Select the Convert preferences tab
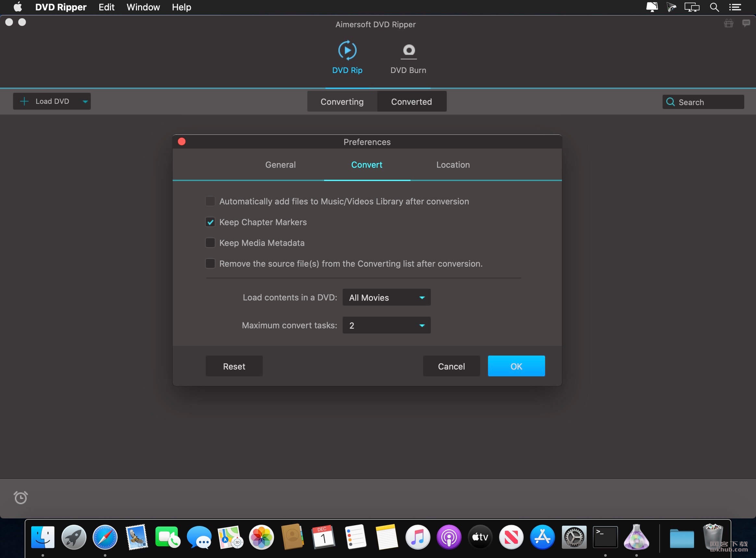Image resolution: width=756 pixels, height=558 pixels. pos(367,165)
